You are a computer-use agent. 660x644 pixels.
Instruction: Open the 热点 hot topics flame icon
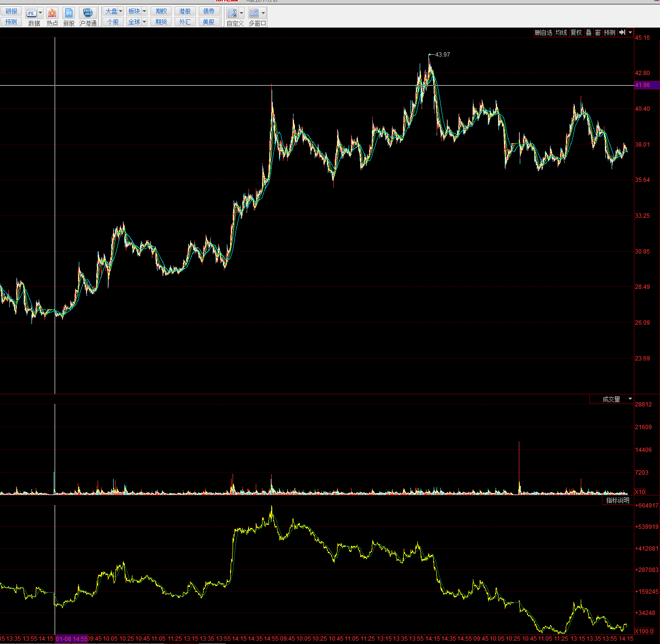(52, 13)
